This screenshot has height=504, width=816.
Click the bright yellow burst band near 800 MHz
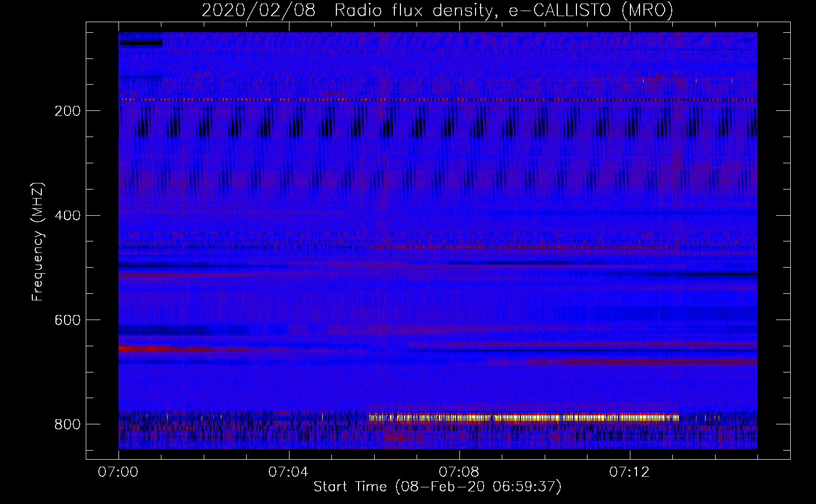click(523, 418)
